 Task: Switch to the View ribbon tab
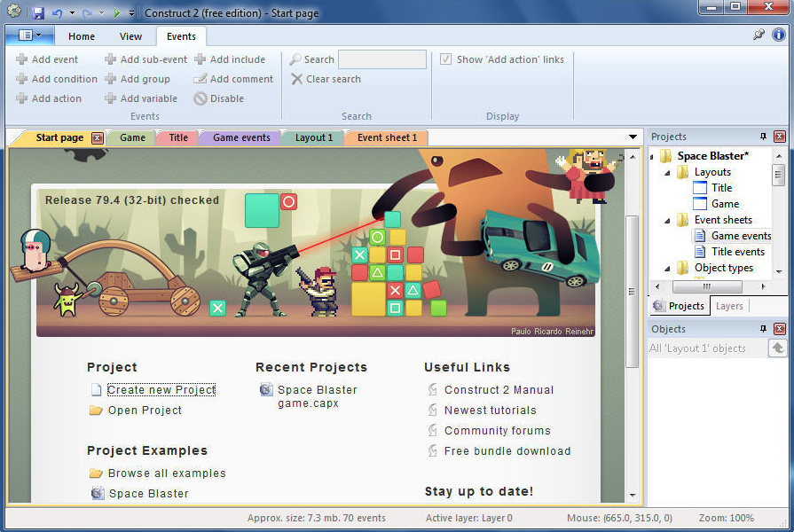click(130, 36)
